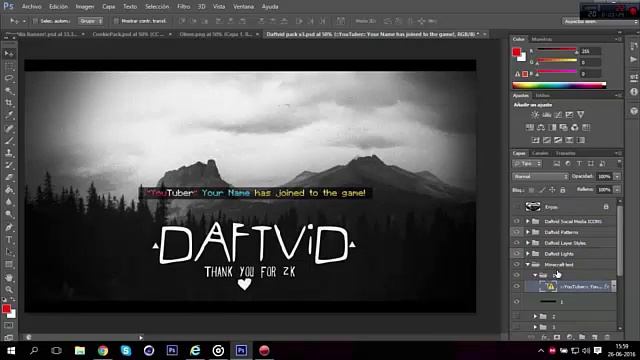
Task: Select the Rectangle shape tool
Action: [x=9, y=264]
